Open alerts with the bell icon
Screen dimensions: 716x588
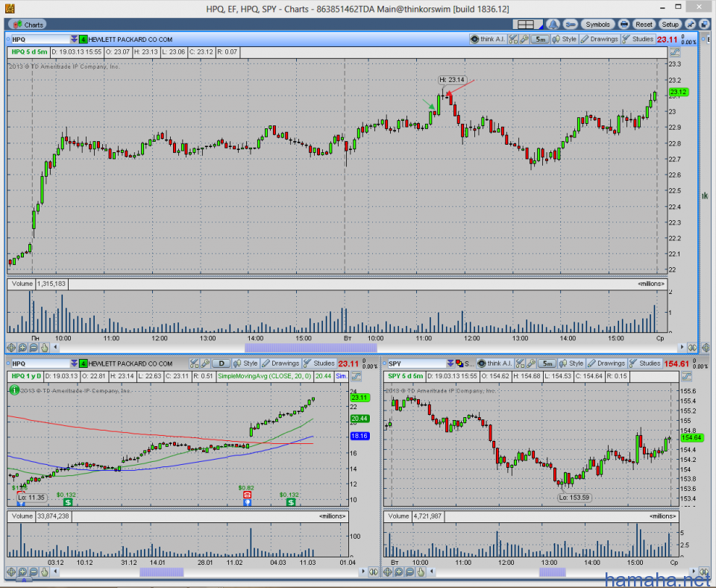(x=553, y=25)
